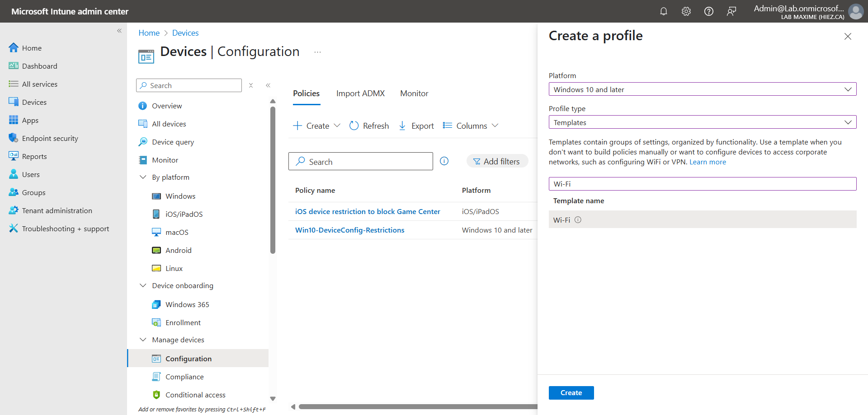Collapse the left navigation menu

119,31
